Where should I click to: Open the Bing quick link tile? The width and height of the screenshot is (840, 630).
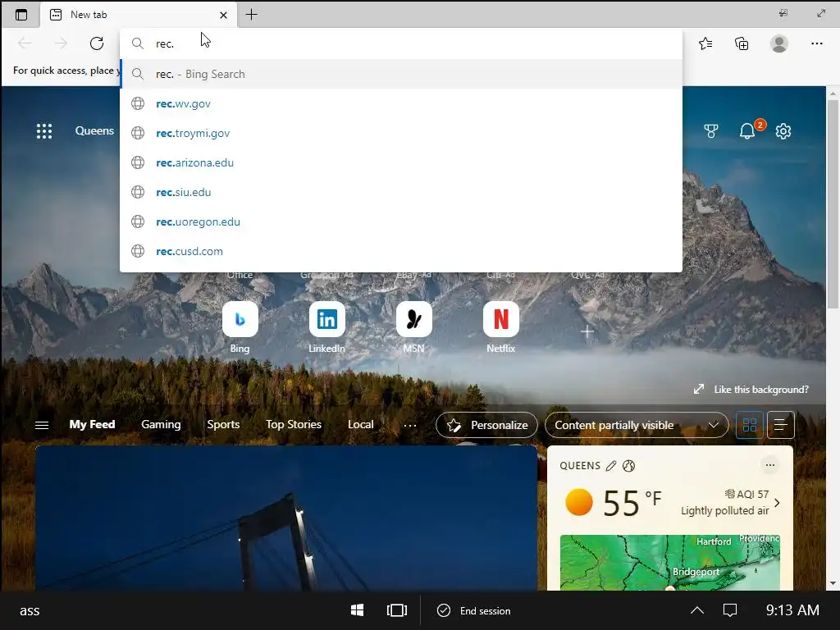point(240,319)
